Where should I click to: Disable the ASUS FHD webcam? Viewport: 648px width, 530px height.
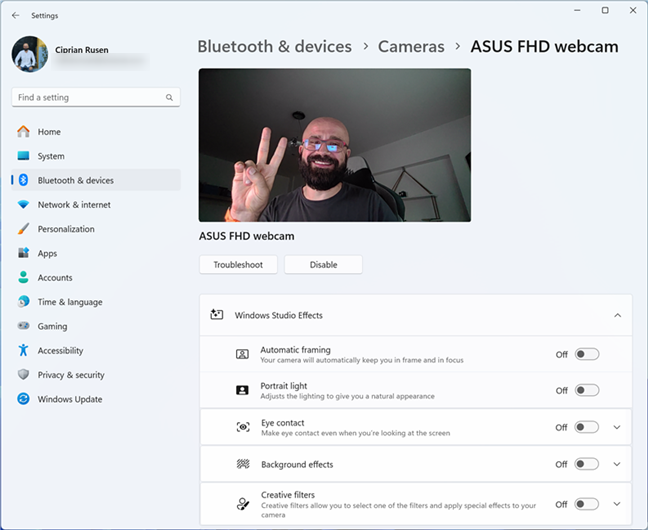tap(323, 265)
